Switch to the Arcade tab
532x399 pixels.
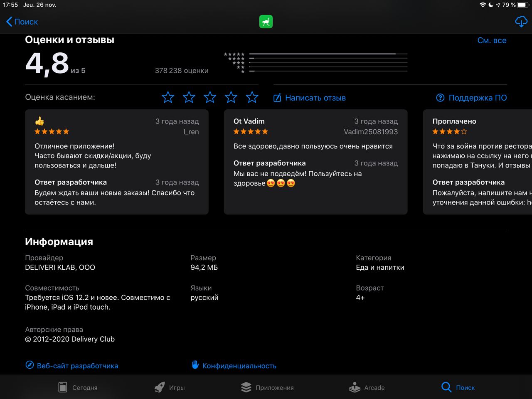coord(367,387)
